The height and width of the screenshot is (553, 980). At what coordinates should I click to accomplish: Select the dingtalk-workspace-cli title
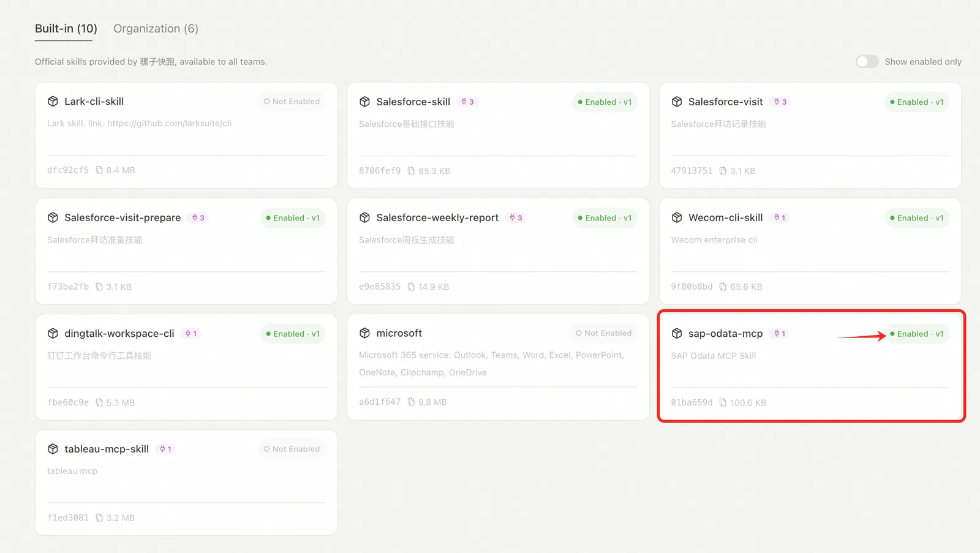click(x=119, y=333)
